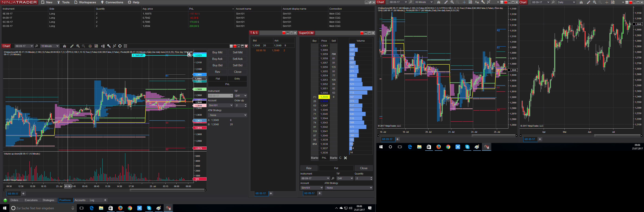
Task: Open the New menu in NinjaTrader
Action: tap(47, 2)
